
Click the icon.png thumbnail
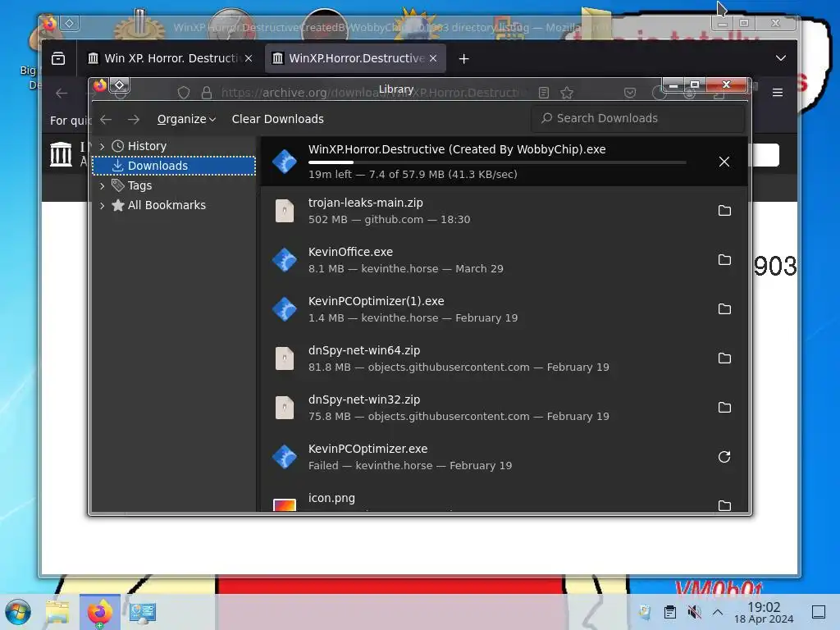(285, 505)
